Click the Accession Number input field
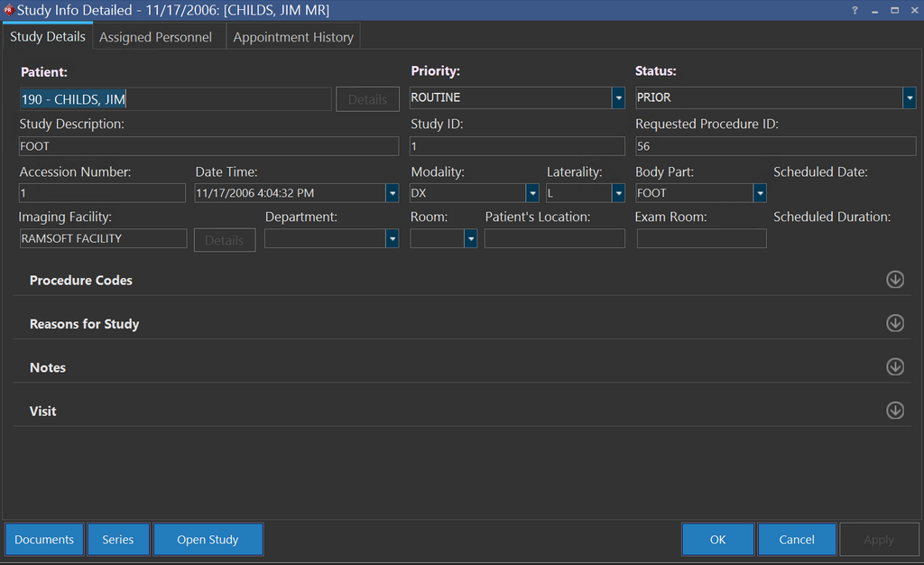The width and height of the screenshot is (924, 565). coord(101,193)
